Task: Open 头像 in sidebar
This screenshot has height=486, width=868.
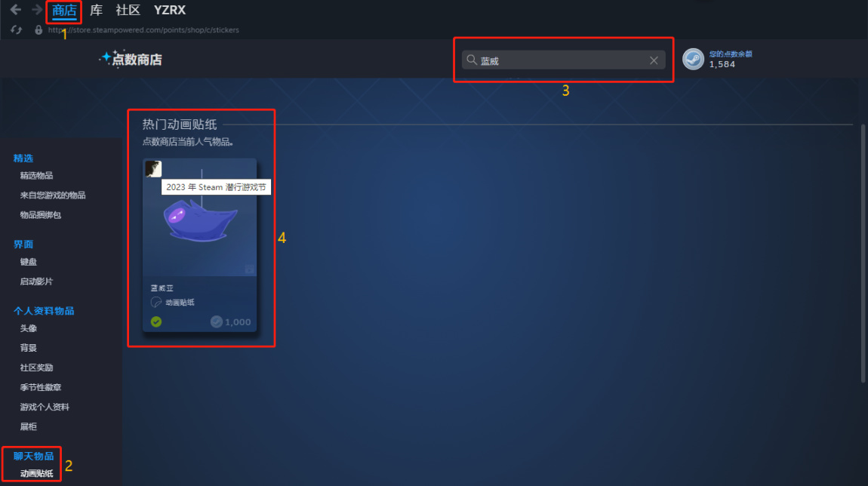Action: (28, 328)
